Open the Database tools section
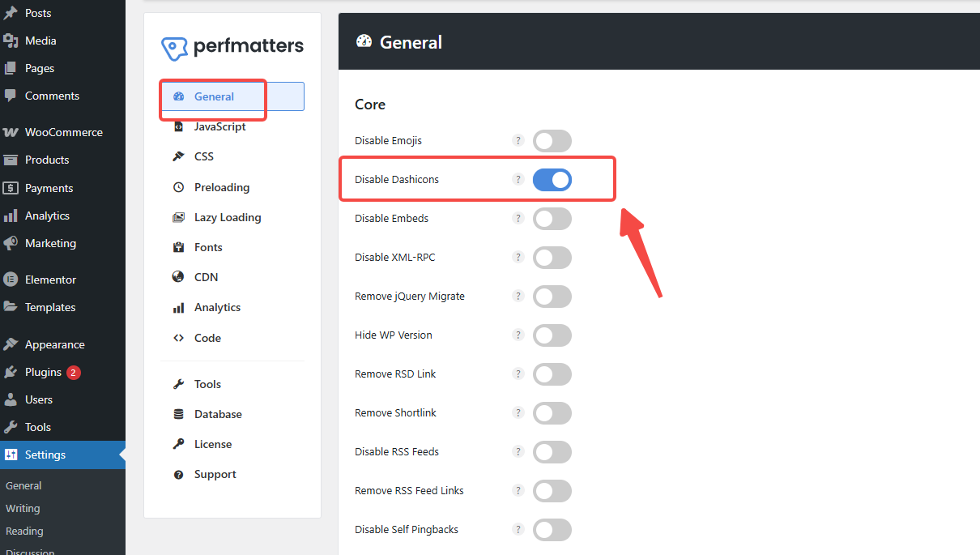This screenshot has height=555, width=980. (x=218, y=414)
